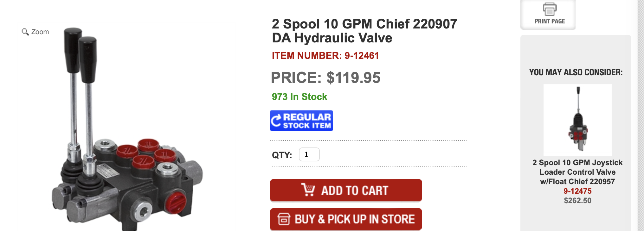
Task: Open the main hydraulic valve product image
Action: pyautogui.click(x=127, y=128)
